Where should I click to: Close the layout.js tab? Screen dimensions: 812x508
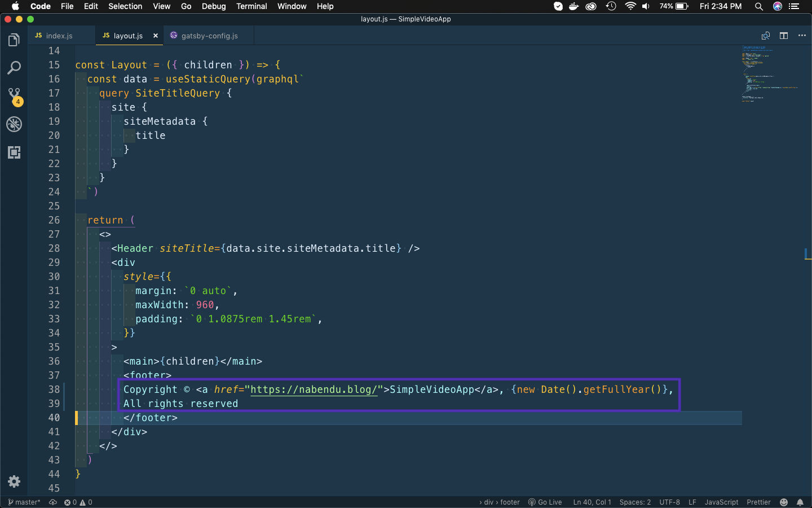[156, 36]
